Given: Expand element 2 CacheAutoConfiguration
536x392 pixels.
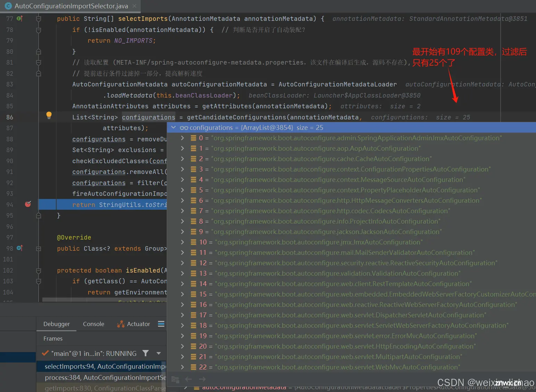Looking at the screenshot, I should coord(182,159).
